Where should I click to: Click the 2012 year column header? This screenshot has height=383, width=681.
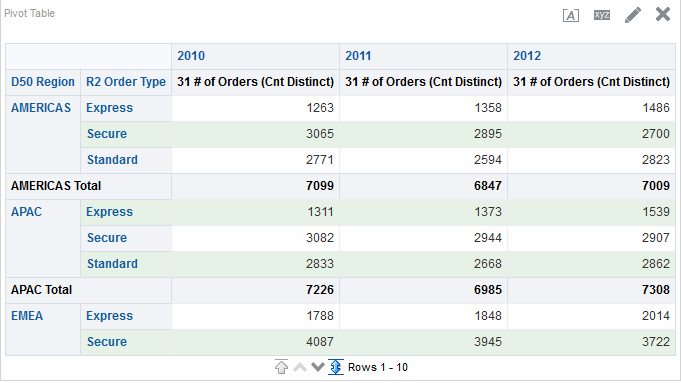click(x=527, y=56)
